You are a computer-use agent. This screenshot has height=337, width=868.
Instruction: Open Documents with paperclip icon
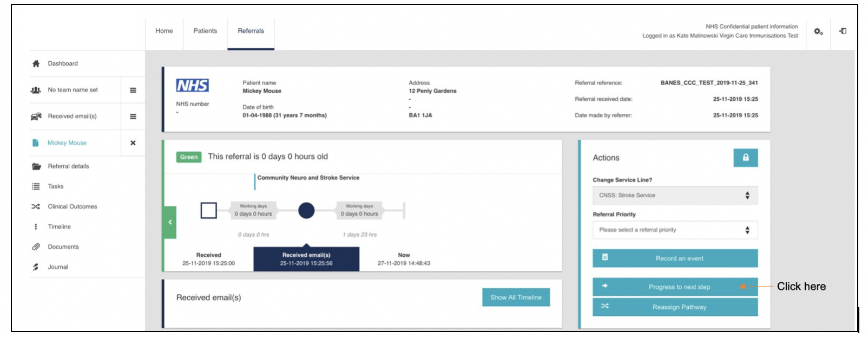(x=63, y=247)
